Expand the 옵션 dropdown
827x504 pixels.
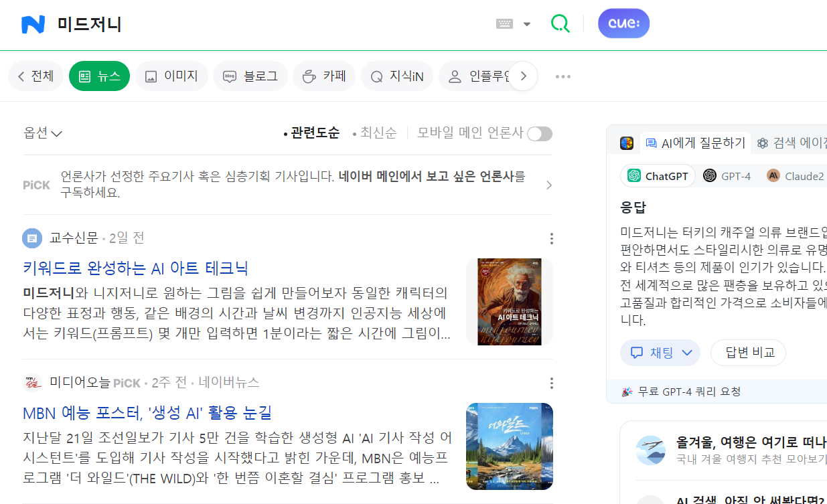[43, 133]
